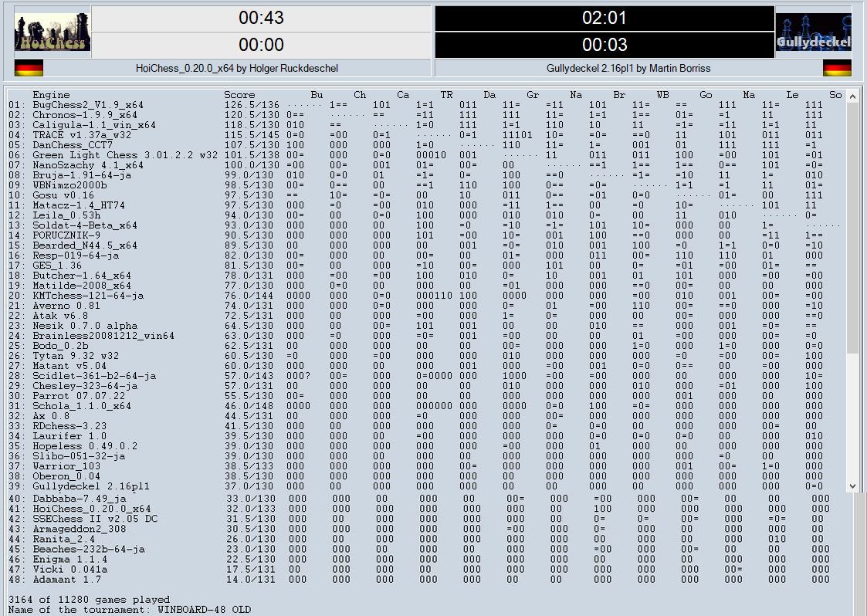
Task: Click Green Light Chess 3.01.2.2 w32 entry
Action: coord(125,155)
